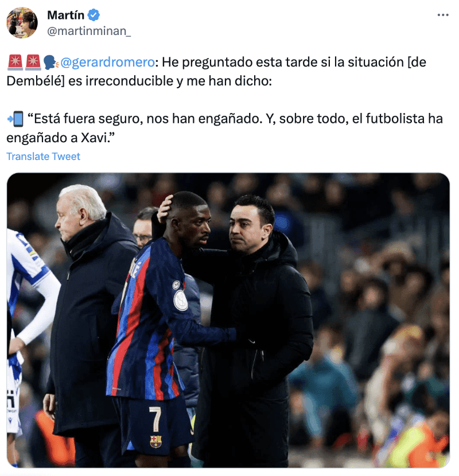Viewport: 459px width, 476px height.
Task: Click Translate Tweet
Action: click(44, 157)
